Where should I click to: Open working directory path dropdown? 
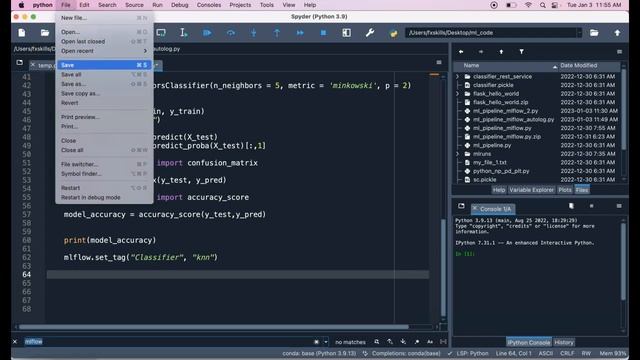(579, 33)
